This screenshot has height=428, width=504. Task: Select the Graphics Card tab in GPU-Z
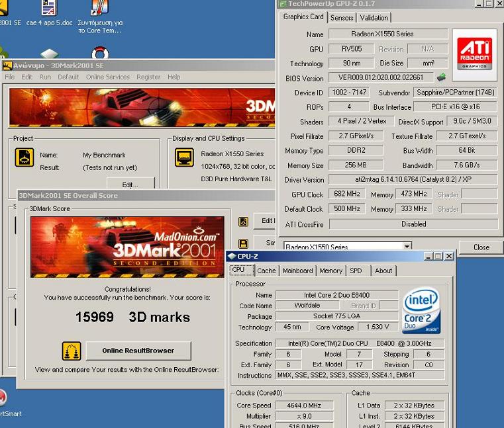pos(303,17)
